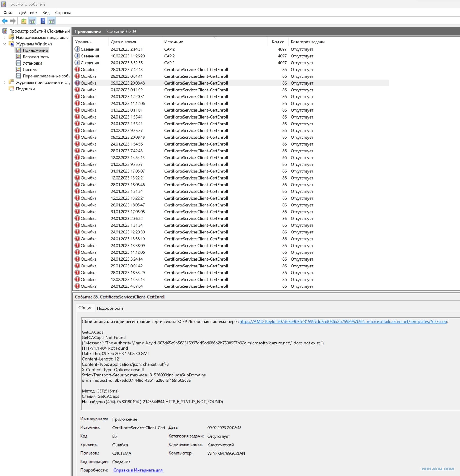Viewport: 460px width, 476px height.
Task: Click error icon of 24.01.2023 4:07:04 event
Action: (x=77, y=286)
